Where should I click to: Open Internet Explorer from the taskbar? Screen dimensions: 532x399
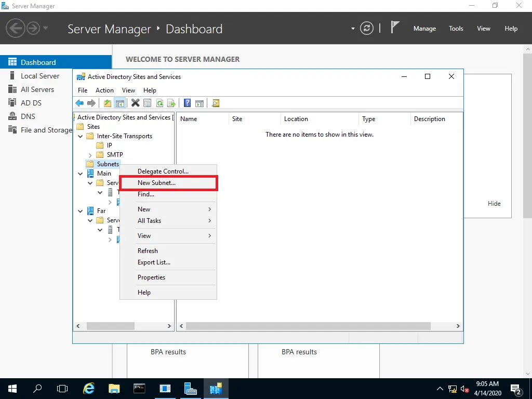click(88, 389)
